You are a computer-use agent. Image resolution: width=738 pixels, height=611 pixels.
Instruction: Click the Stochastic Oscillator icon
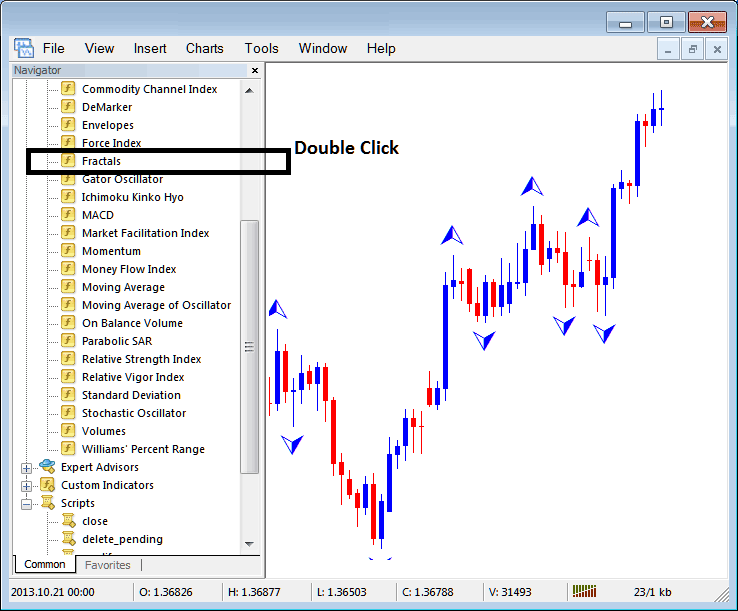tap(68, 412)
